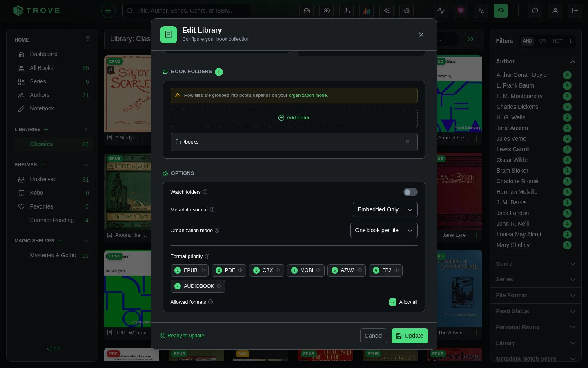Screen dimensions: 588x368
Task: Open the bar chart statistics icon
Action: pyautogui.click(x=367, y=11)
